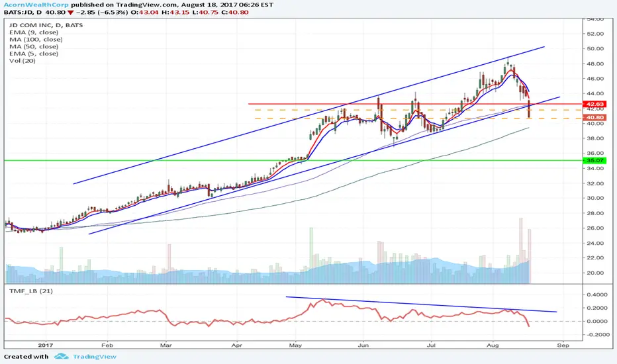The height and width of the screenshot is (364, 617).
Task: Click the 'Apr' date axis label
Action: [237, 345]
